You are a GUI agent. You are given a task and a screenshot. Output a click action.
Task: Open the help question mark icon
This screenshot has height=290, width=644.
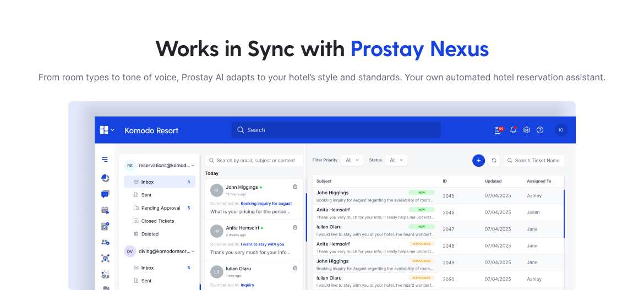540,130
